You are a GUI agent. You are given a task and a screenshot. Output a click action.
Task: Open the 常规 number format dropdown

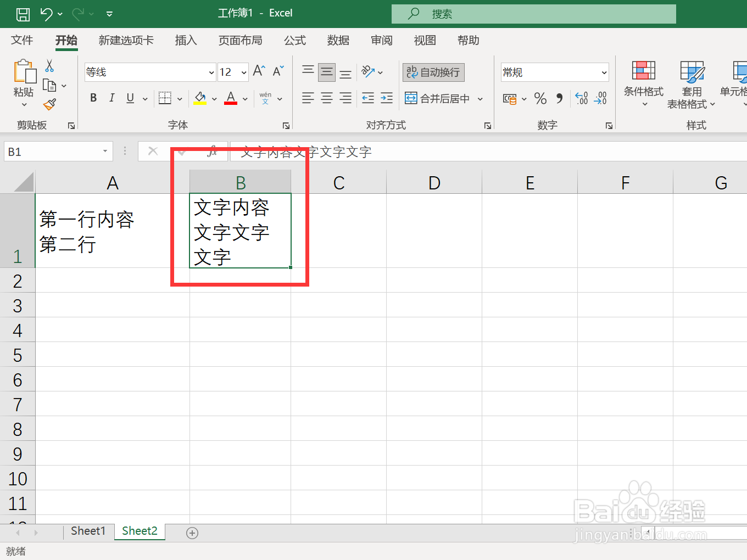pos(603,72)
